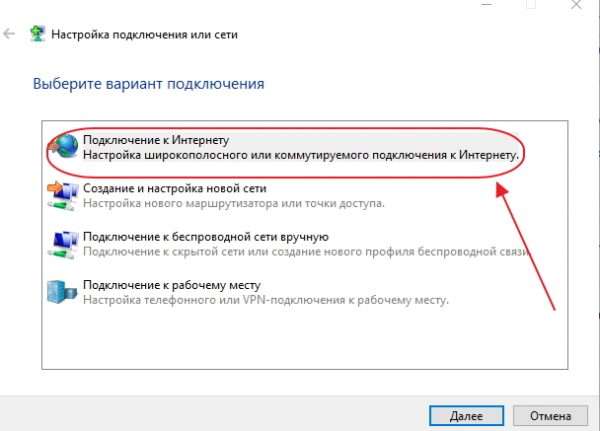Image resolution: width=600 pixels, height=431 pixels.
Task: Click hidden network profile description text
Action: (307, 251)
